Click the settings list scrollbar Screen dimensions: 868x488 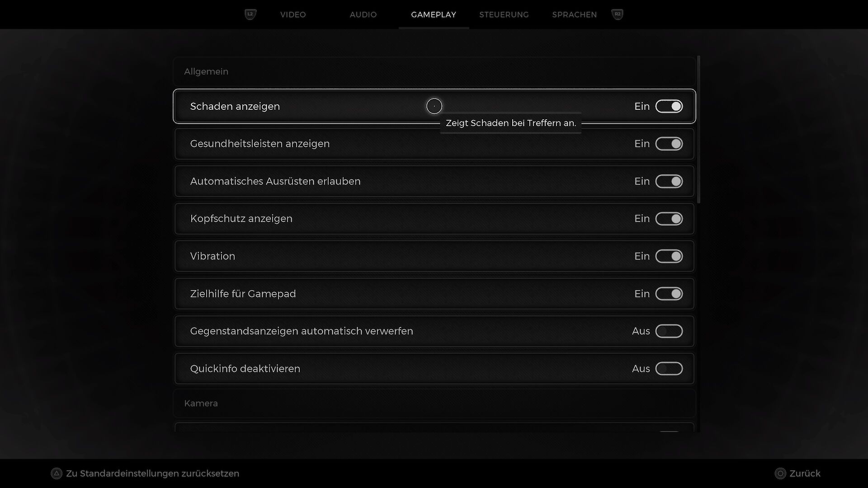tap(699, 130)
